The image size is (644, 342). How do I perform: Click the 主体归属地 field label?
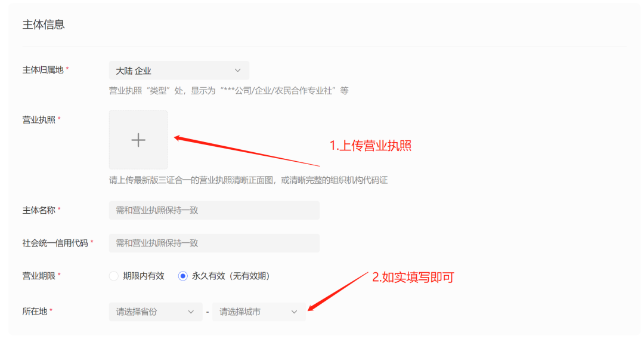pos(43,70)
